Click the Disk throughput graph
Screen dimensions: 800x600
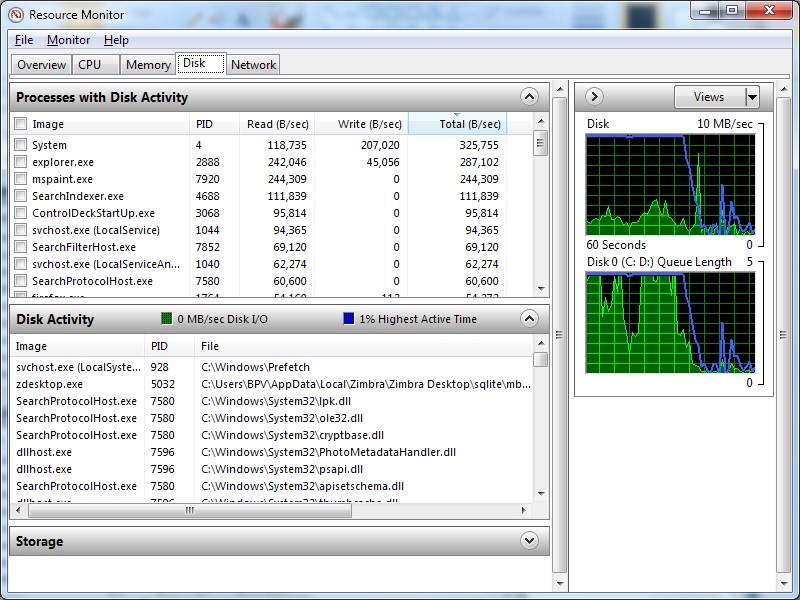[x=670, y=185]
